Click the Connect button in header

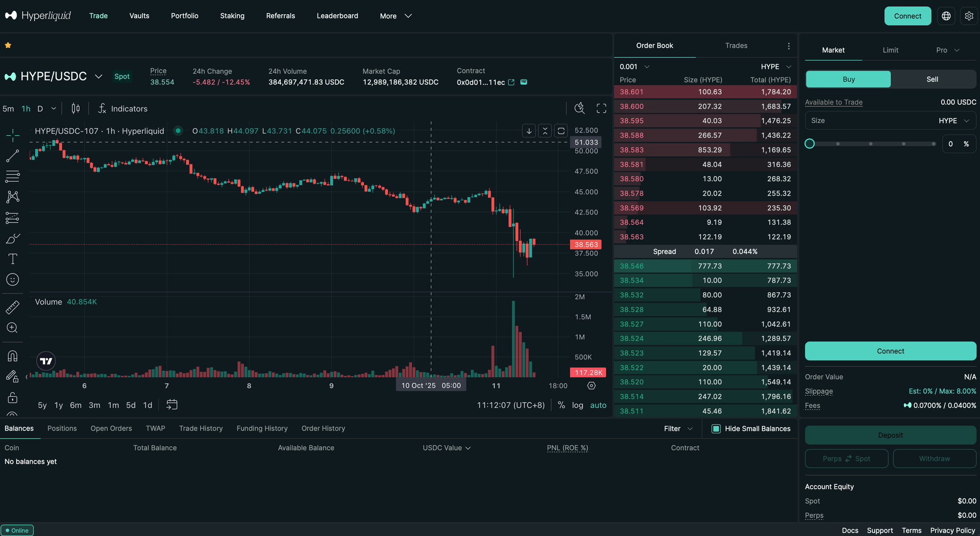pyautogui.click(x=907, y=16)
